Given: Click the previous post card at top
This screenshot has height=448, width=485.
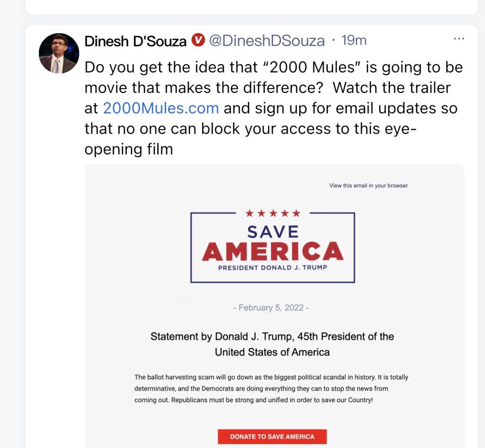Looking at the screenshot, I should coord(251,6).
